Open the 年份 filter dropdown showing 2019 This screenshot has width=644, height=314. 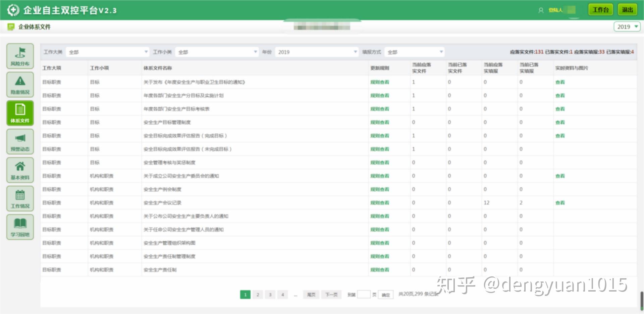(317, 52)
